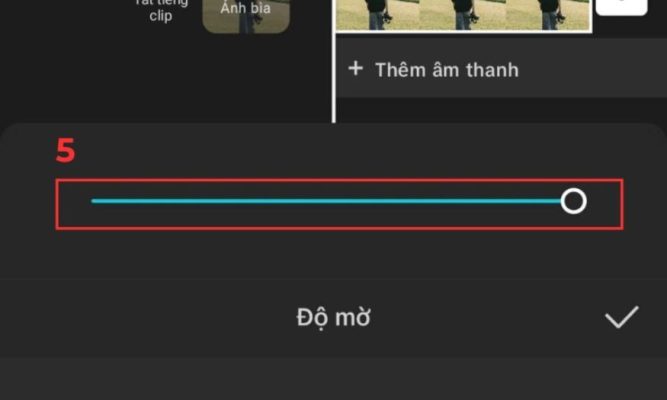Click the middle of the opacity slider track
Screen dimensions: 667x400
[326, 201]
